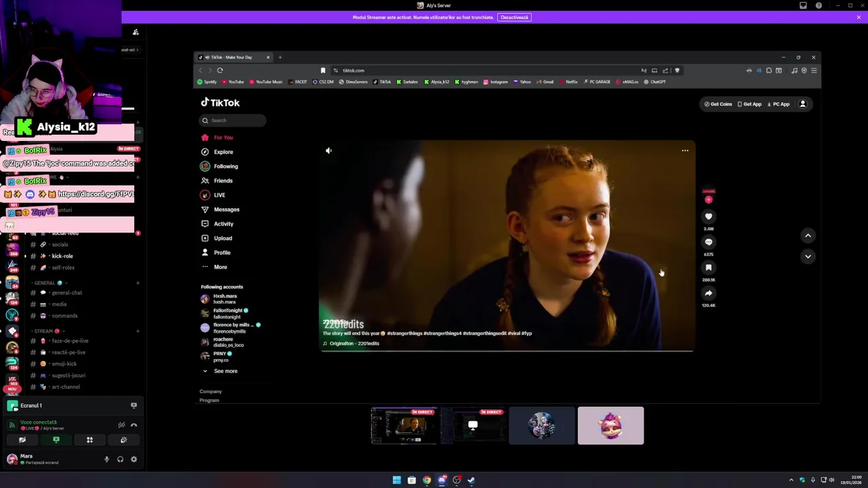
Task: Open browser hamburger menu
Action: (x=814, y=70)
